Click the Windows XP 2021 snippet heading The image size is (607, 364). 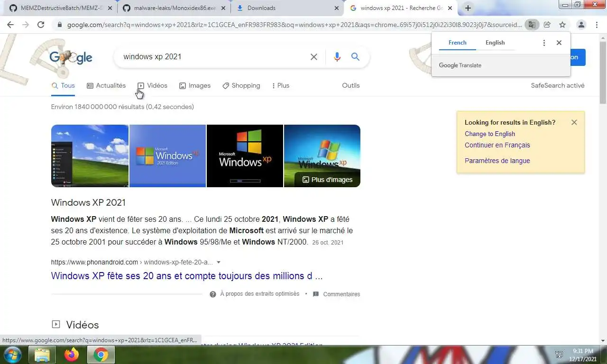(x=89, y=203)
